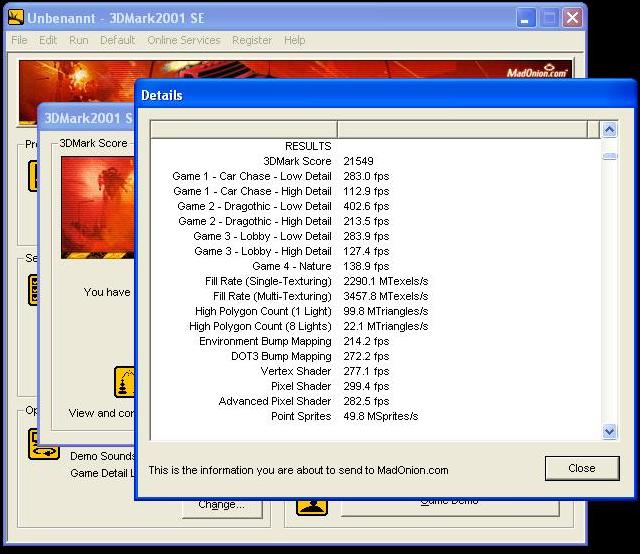This screenshot has width=640, height=554.
Task: Click the 3DMark app icon in title bar
Action: pyautogui.click(x=16, y=18)
